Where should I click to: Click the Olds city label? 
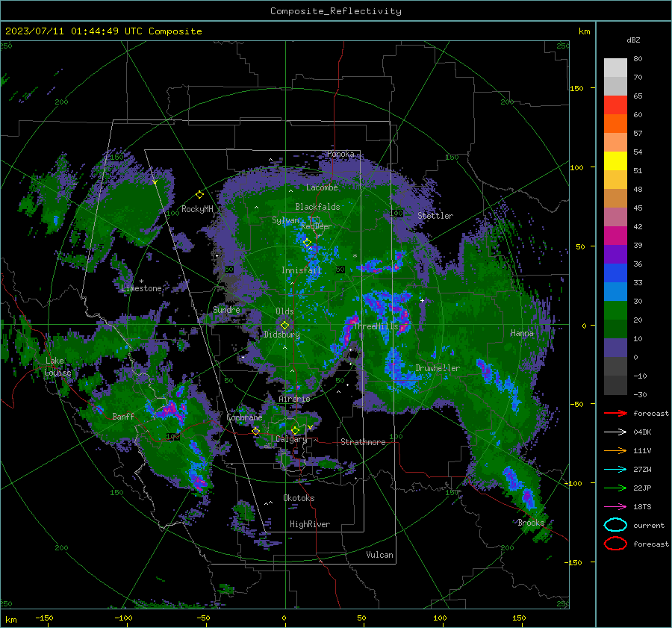point(284,311)
